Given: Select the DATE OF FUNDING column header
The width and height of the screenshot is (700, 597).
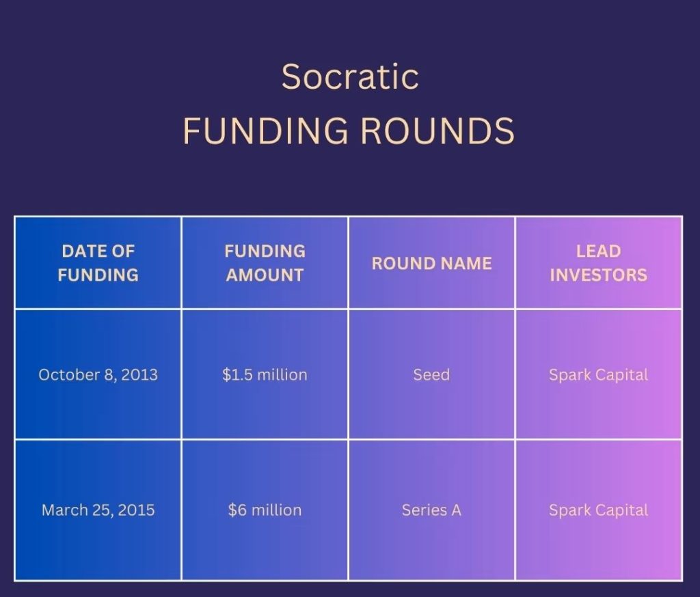Looking at the screenshot, I should (x=98, y=263).
